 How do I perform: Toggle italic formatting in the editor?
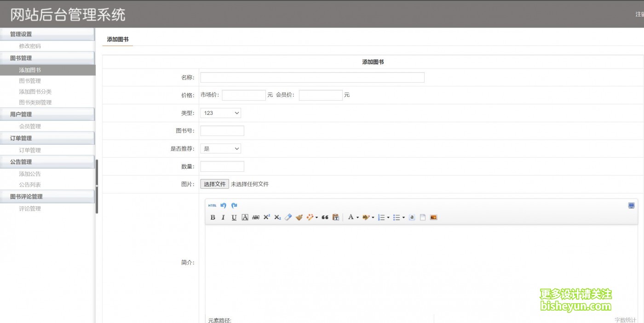223,217
